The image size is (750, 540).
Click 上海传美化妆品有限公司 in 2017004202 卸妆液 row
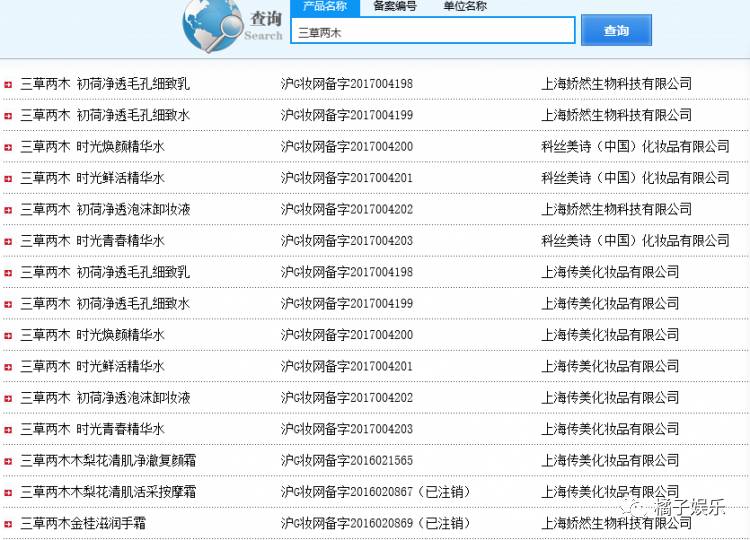[610, 398]
